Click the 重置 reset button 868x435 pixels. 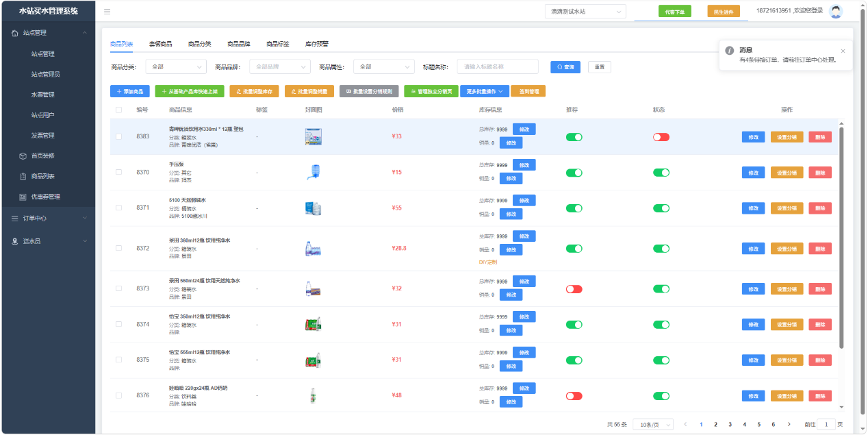[x=600, y=67]
